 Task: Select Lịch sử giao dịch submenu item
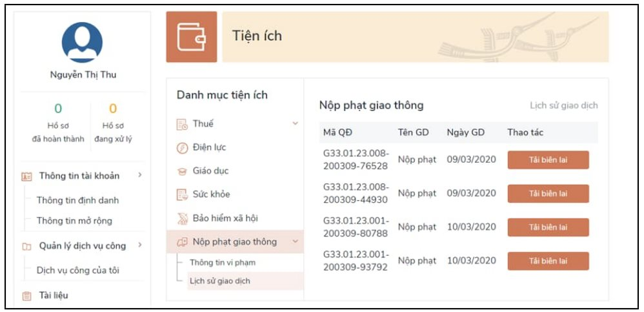pyautogui.click(x=219, y=281)
